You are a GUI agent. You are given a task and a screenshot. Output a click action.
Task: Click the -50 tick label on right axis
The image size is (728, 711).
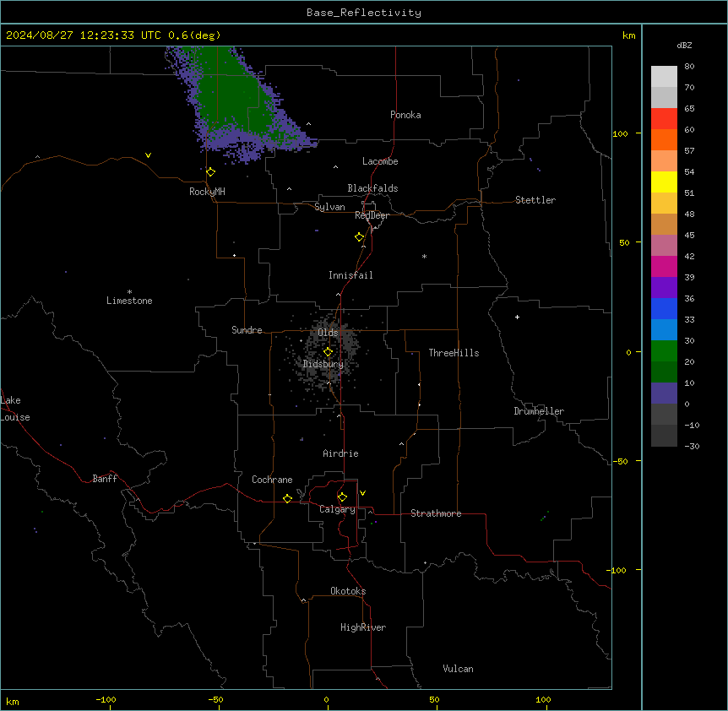tap(620, 461)
